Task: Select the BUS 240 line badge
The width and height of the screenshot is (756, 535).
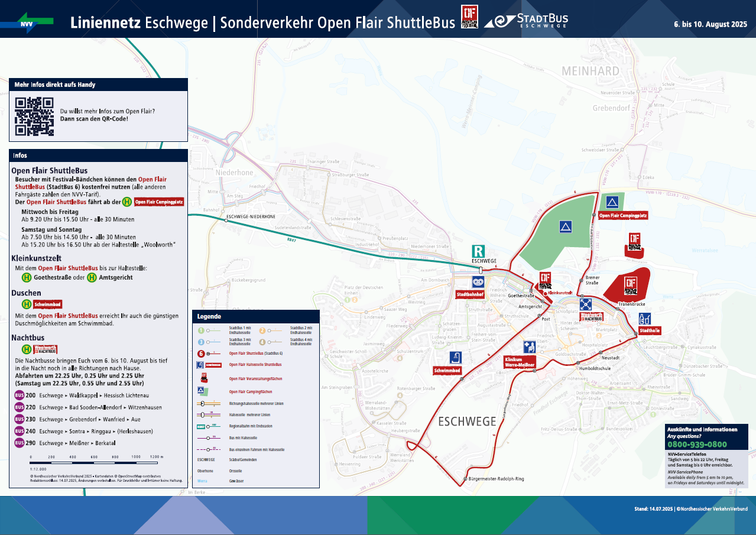Action: (19, 431)
